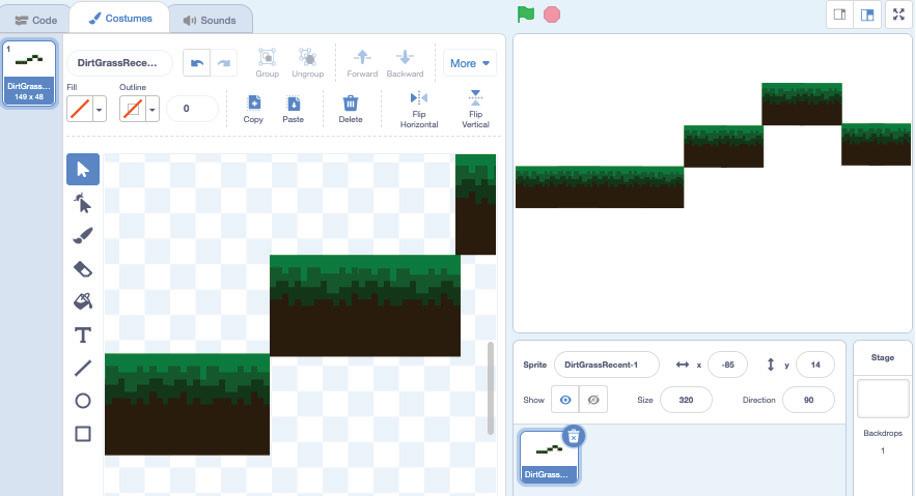Select the Fill bucket tool
This screenshot has width=916, height=496.
tap(83, 301)
